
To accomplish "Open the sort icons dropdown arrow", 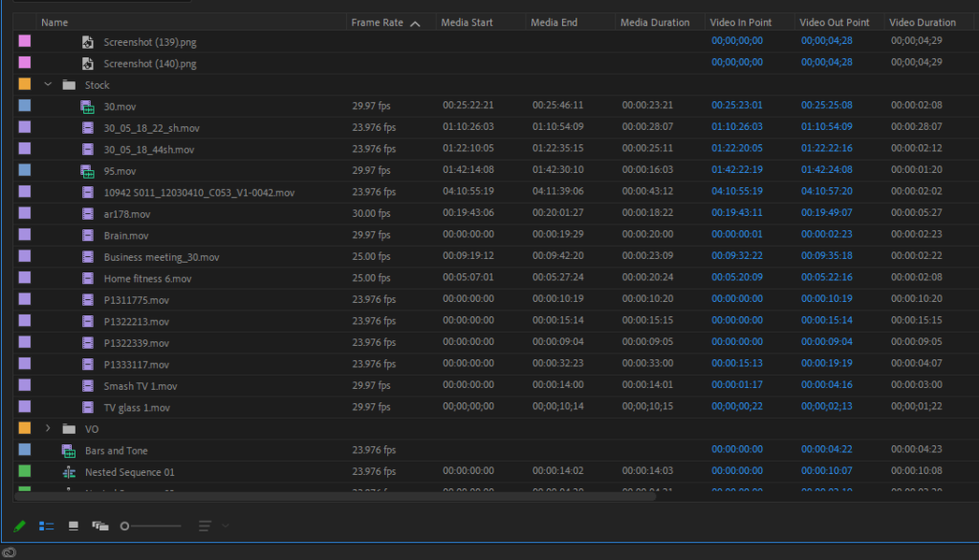I will coord(226,526).
